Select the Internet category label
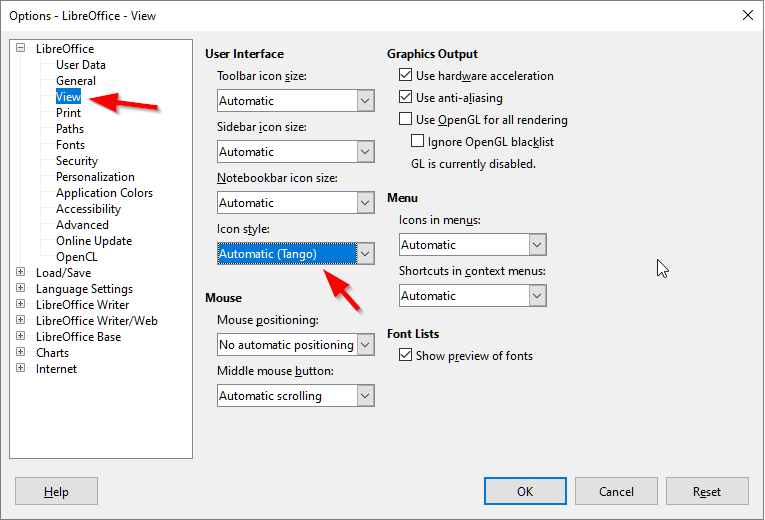The image size is (765, 520). (x=56, y=369)
